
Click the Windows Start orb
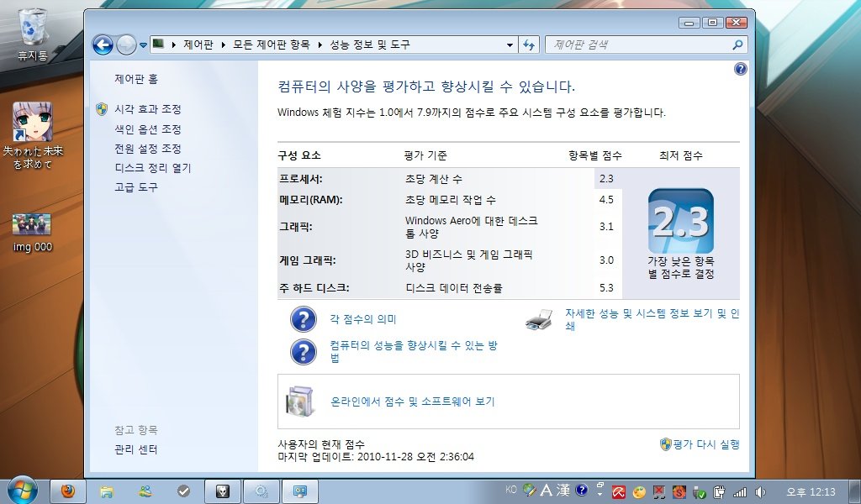22,491
